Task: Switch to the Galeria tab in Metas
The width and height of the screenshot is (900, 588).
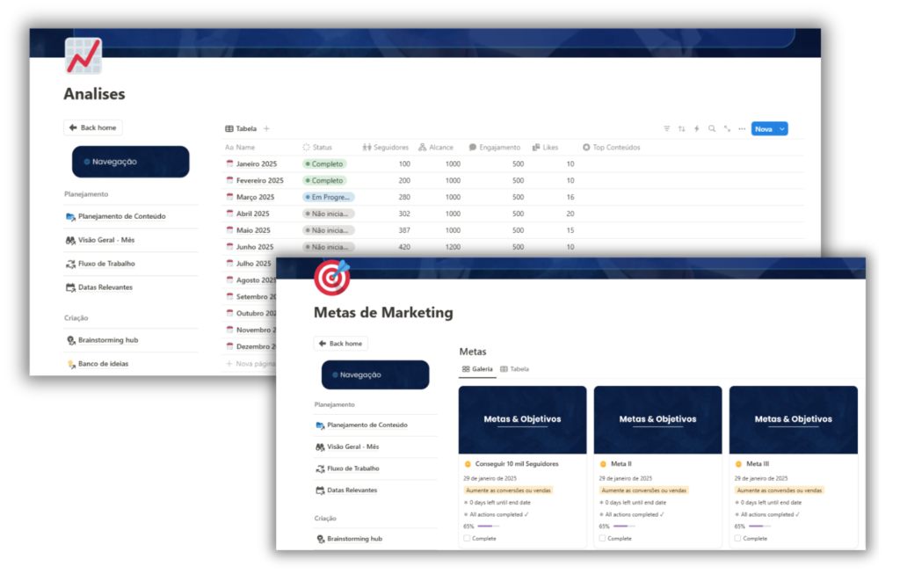Action: pos(477,369)
